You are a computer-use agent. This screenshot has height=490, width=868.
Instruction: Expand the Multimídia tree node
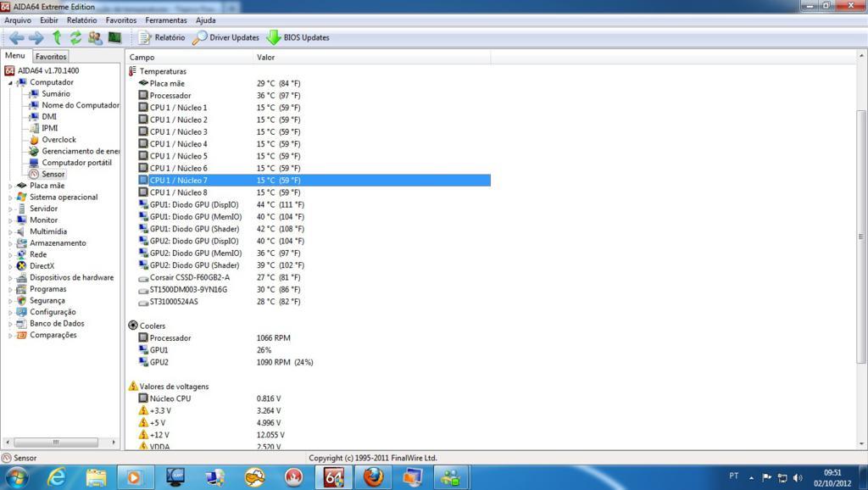(x=10, y=232)
